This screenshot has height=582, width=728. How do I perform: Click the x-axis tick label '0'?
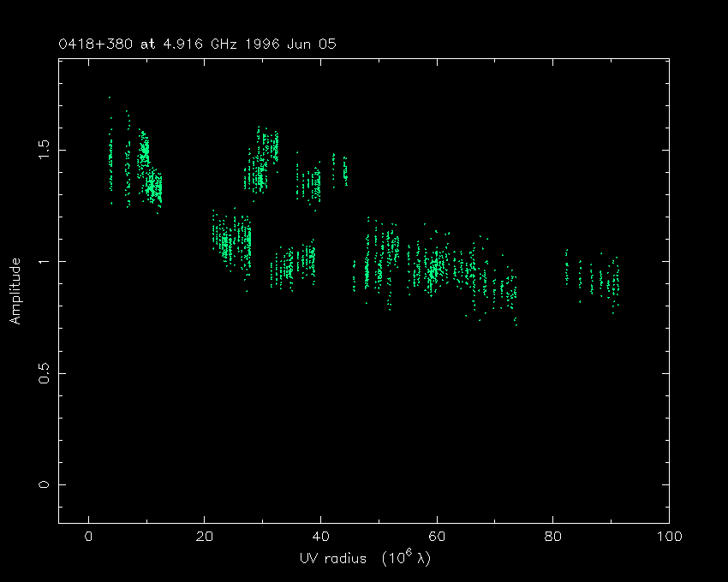coord(88,537)
